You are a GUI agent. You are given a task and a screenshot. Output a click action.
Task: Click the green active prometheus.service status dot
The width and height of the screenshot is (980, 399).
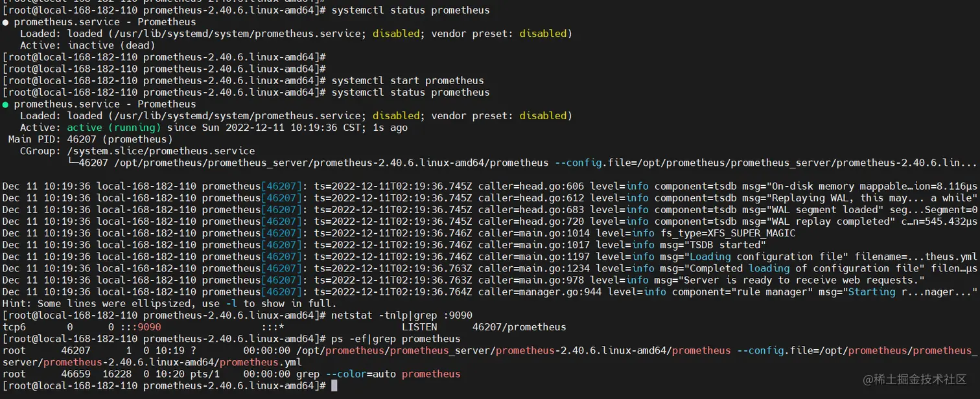tap(5, 104)
